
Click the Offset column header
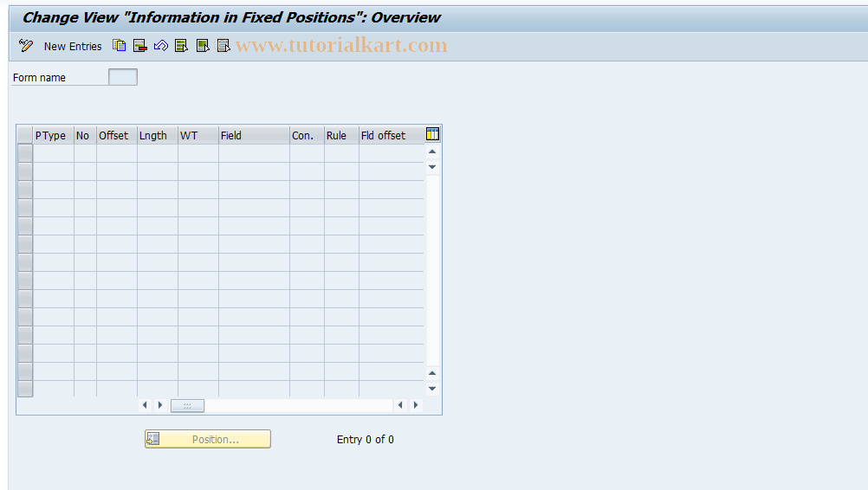[x=117, y=136]
